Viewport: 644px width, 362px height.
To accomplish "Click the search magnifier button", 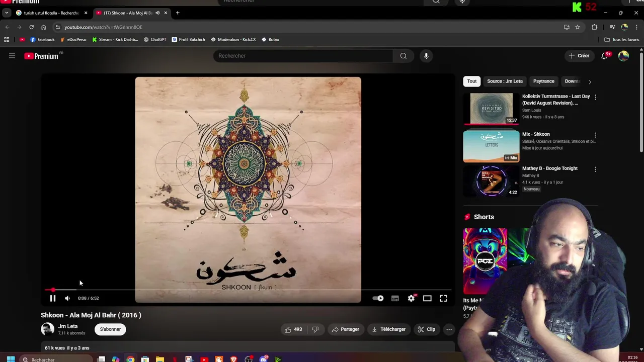I will [403, 56].
